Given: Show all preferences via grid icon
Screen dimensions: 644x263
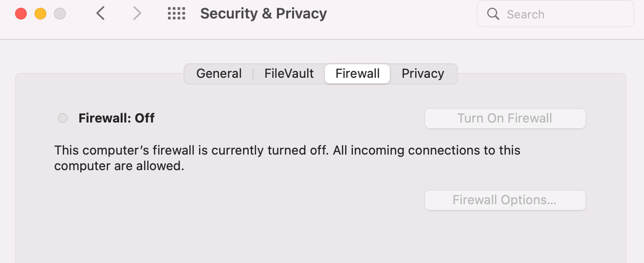Looking at the screenshot, I should [x=176, y=14].
